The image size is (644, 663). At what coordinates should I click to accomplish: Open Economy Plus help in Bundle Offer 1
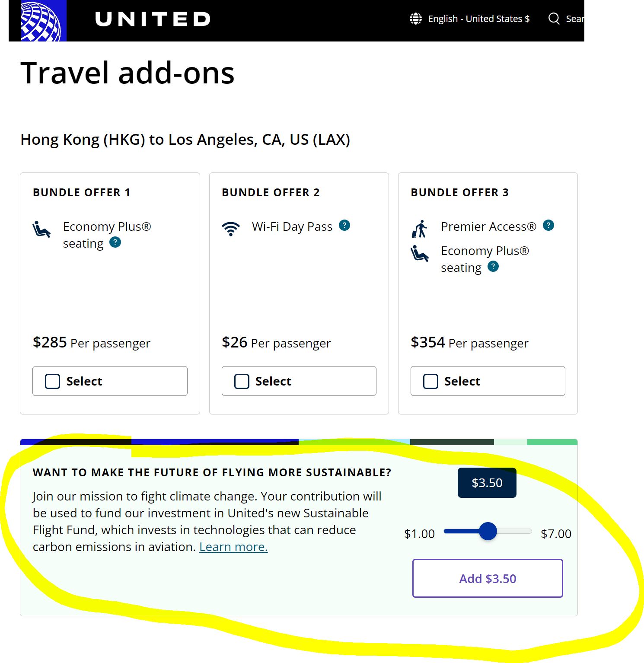115,242
